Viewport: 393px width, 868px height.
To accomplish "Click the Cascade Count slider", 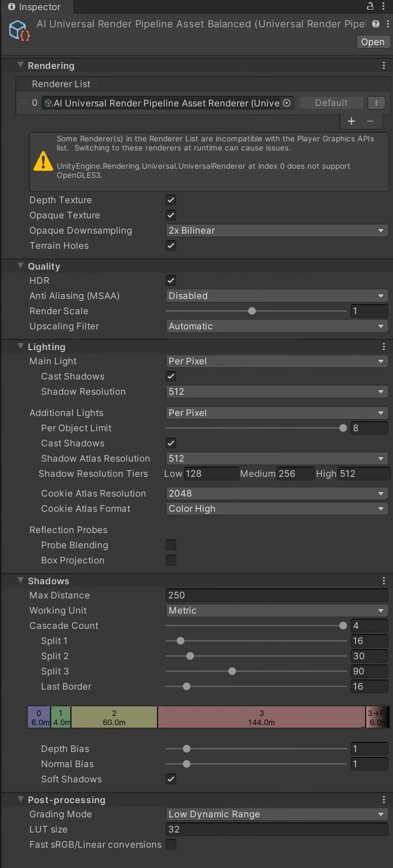I will pyautogui.click(x=256, y=626).
